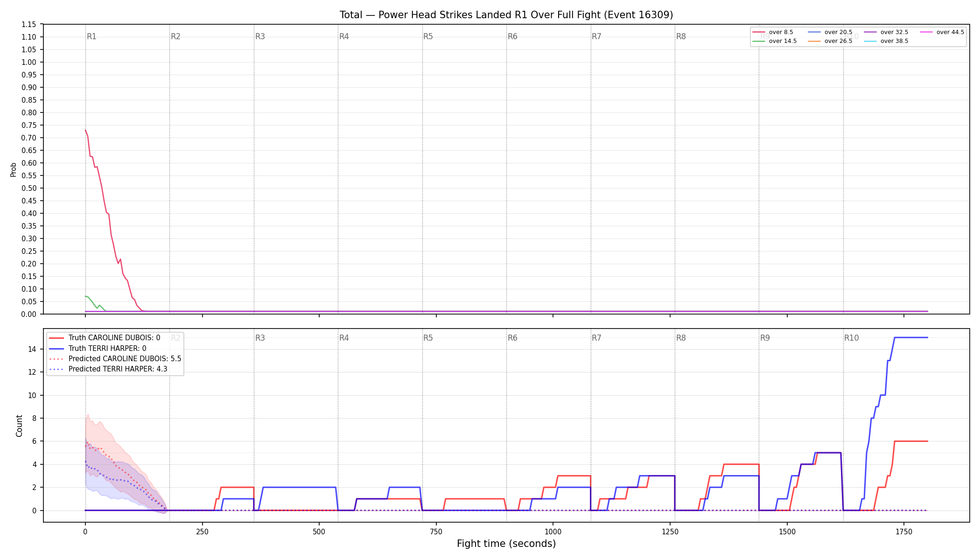Select the 'over 14.5' legend entry
Image resolution: width=980 pixels, height=560 pixels.
(775, 41)
